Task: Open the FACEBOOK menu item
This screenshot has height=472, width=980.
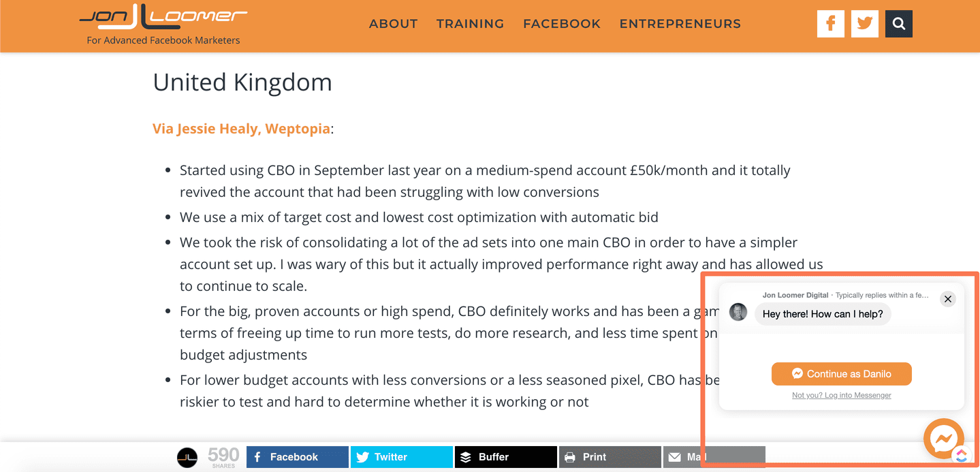Action: pos(562,24)
